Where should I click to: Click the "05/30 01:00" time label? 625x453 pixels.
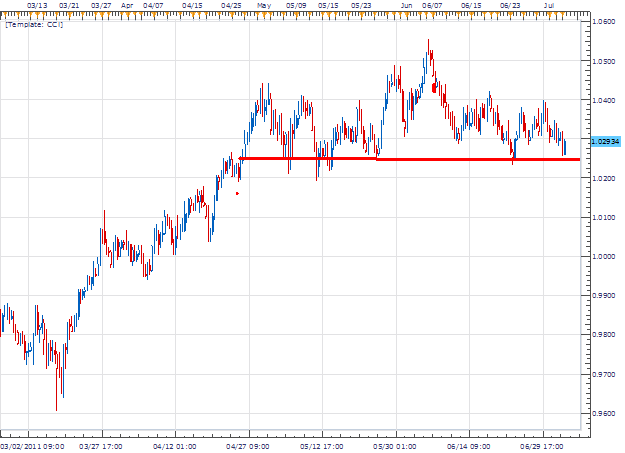pos(395,446)
